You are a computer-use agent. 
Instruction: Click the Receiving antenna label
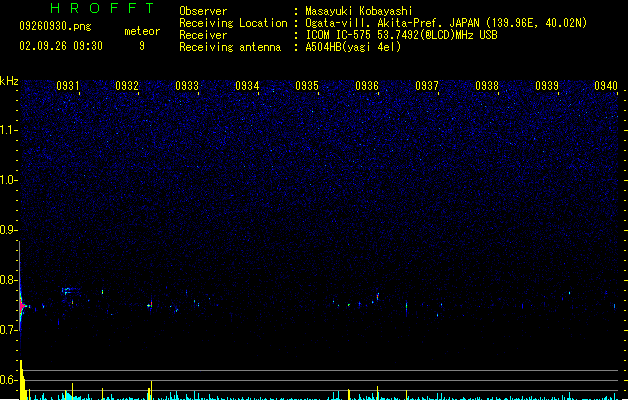(230, 47)
